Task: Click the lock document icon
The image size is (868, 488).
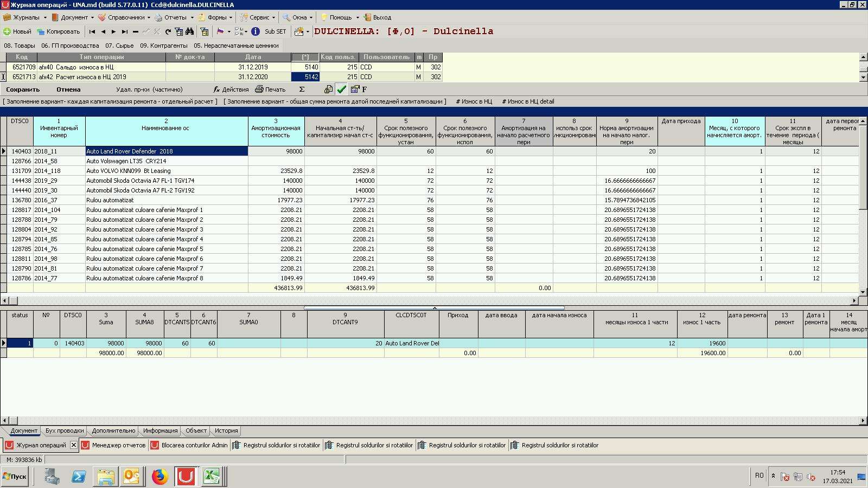Action: [328, 89]
